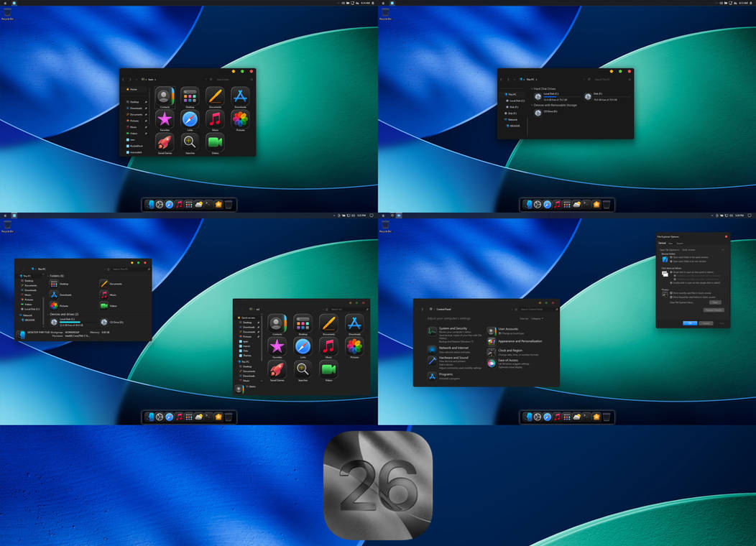Open Music under Folders (6) in This PC
756x546 pixels.
(104, 295)
